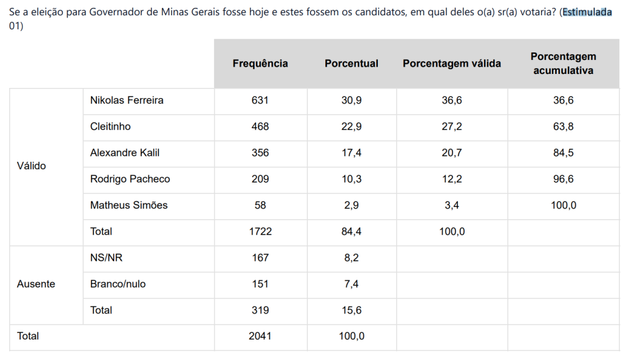Select the "Branco/nulo" row label
The height and width of the screenshot is (364, 626).
click(x=118, y=284)
